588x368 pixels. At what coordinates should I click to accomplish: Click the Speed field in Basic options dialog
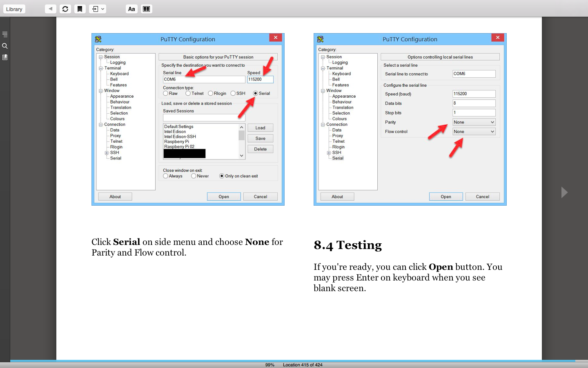[x=260, y=79]
